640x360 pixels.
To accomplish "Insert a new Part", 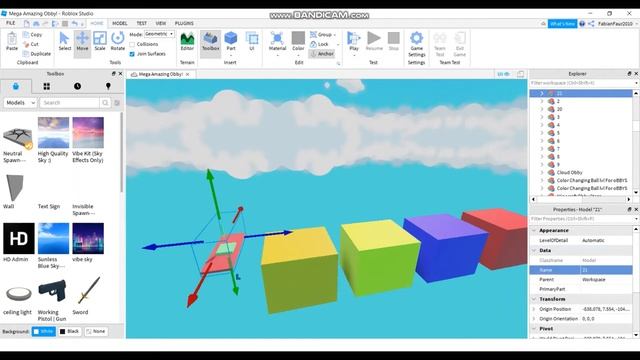I will pyautogui.click(x=231, y=42).
